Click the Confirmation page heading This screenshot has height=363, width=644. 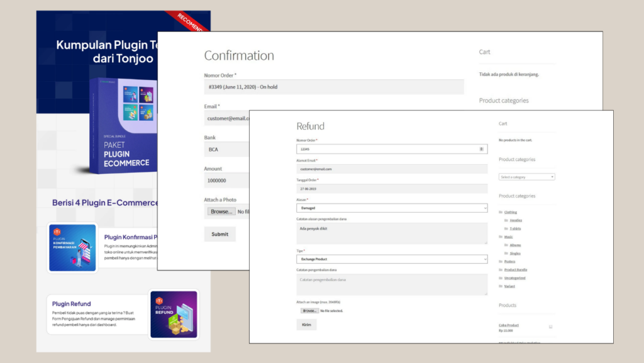point(239,55)
